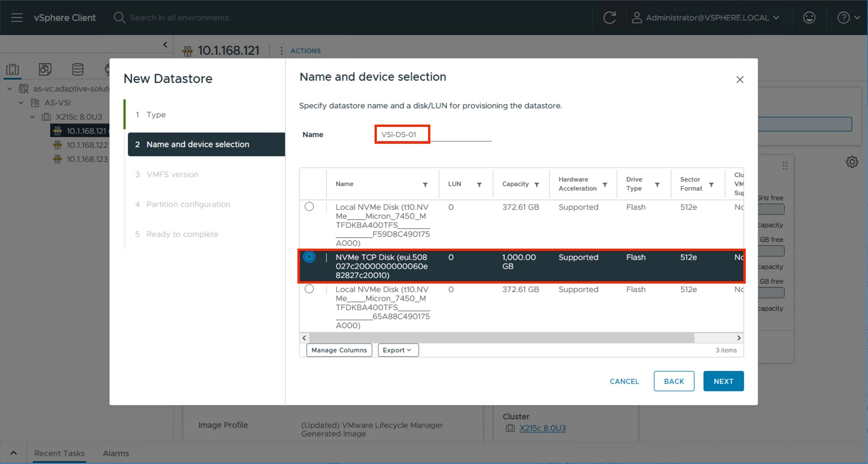Collapse the AS-VSI datacenter tree item
This screenshot has width=868, height=464.
coord(21,103)
